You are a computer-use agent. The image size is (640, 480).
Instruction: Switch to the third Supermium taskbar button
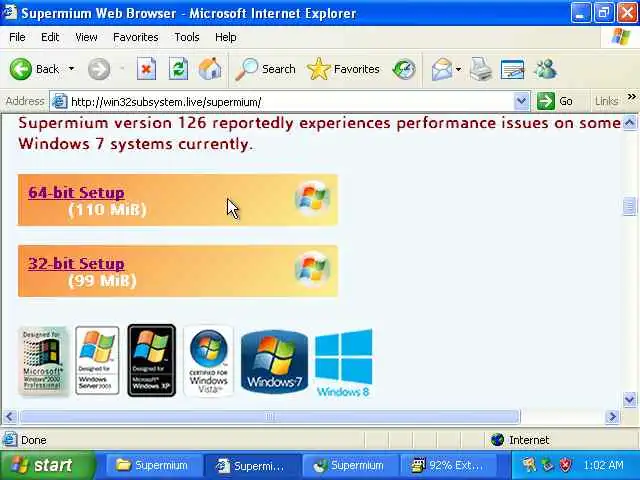(x=350, y=466)
